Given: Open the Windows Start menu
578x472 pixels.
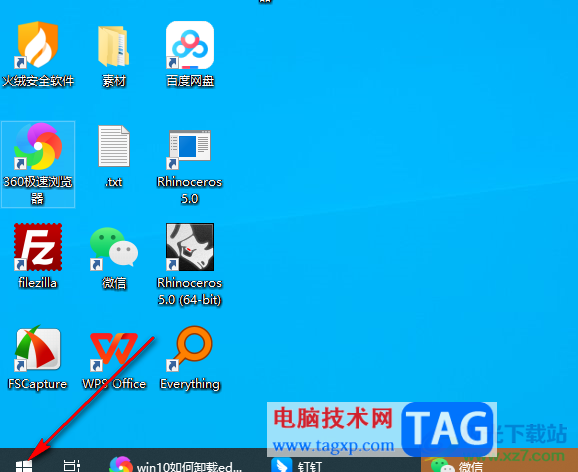Looking at the screenshot, I should click(24, 465).
